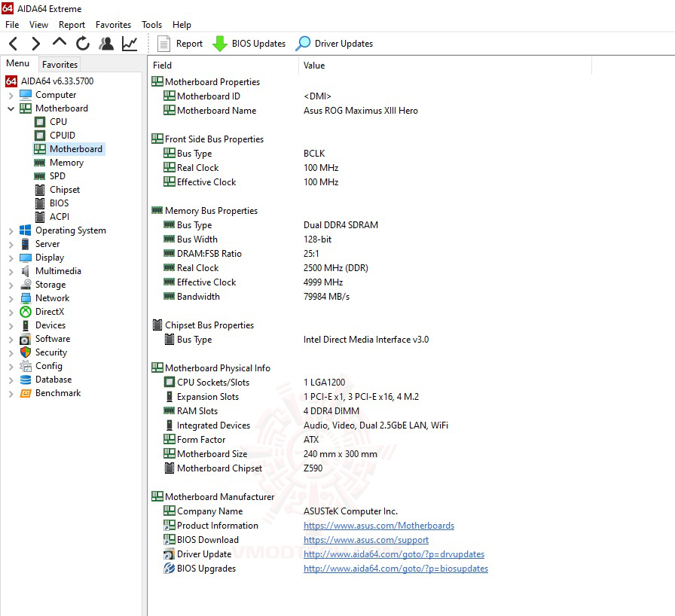This screenshot has height=616, width=675.
Task: Click the Network icon in tree
Action: [26, 298]
